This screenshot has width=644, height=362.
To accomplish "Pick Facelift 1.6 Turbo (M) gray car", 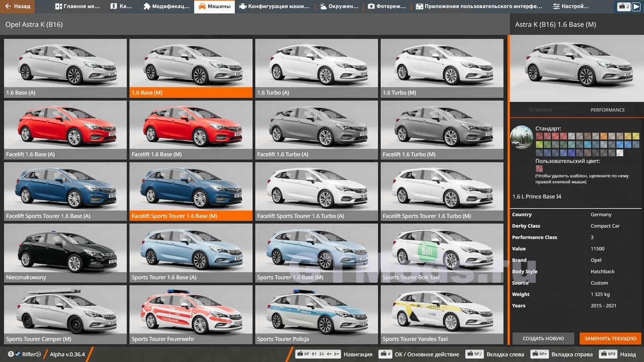I will click(x=442, y=130).
